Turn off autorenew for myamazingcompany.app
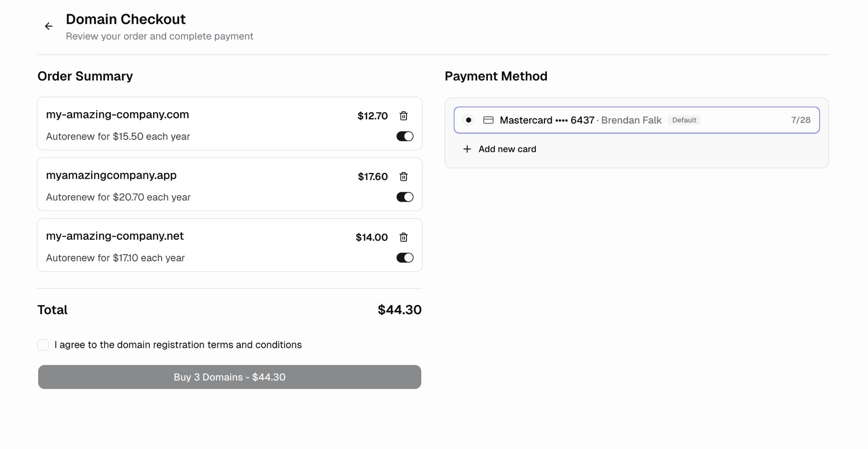 [x=405, y=197]
